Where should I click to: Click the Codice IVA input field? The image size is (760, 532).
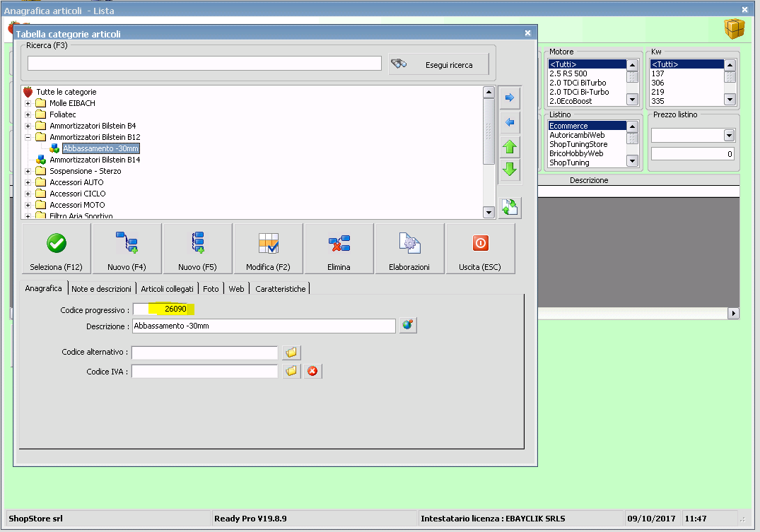(204, 371)
